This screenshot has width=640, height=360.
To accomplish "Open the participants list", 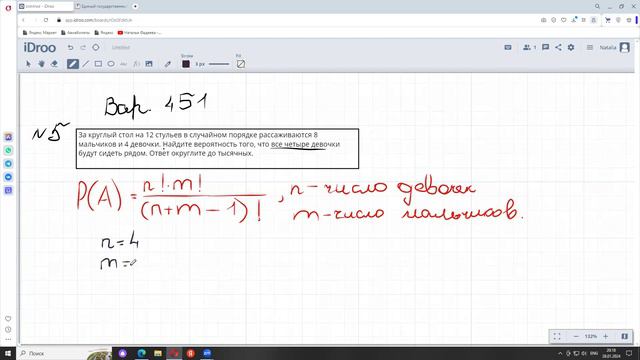I will (x=529, y=47).
